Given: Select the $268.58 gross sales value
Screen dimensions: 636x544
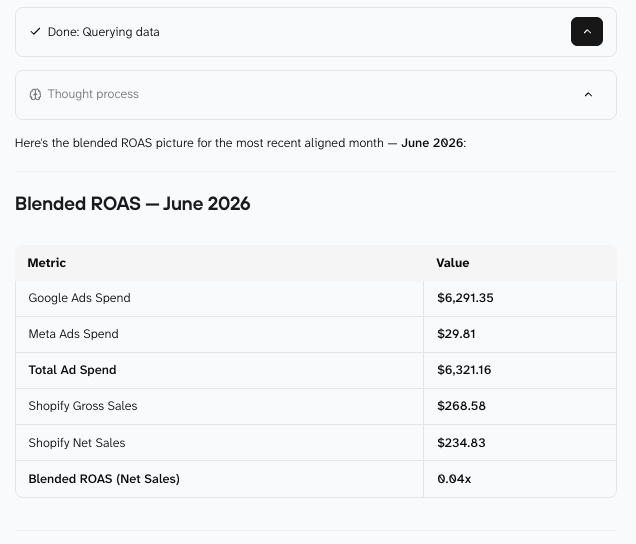Looking at the screenshot, I should pyautogui.click(x=461, y=406).
